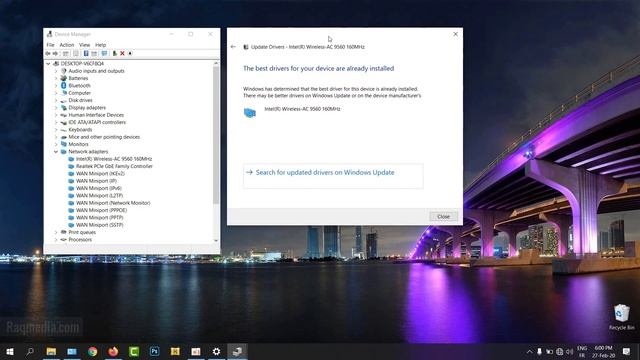The image size is (640, 360).
Task: Click the Display adapters category icon
Action: 64,108
